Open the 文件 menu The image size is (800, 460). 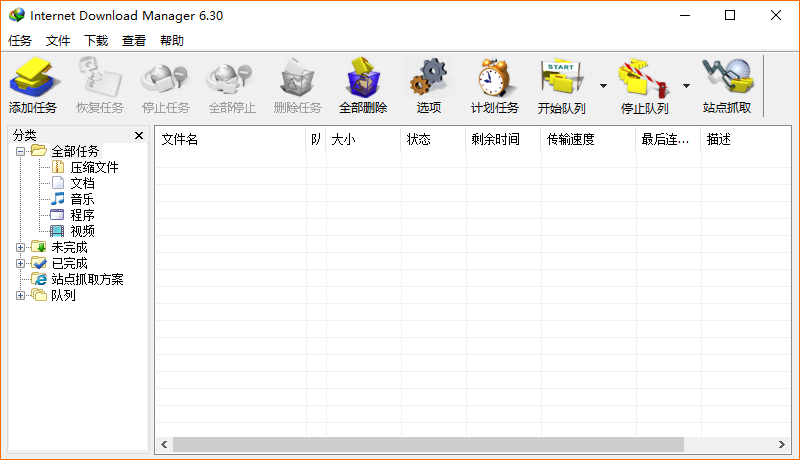coord(58,40)
